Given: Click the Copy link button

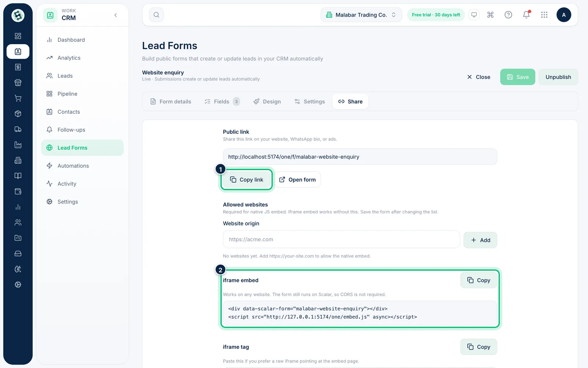Looking at the screenshot, I should pos(247,180).
